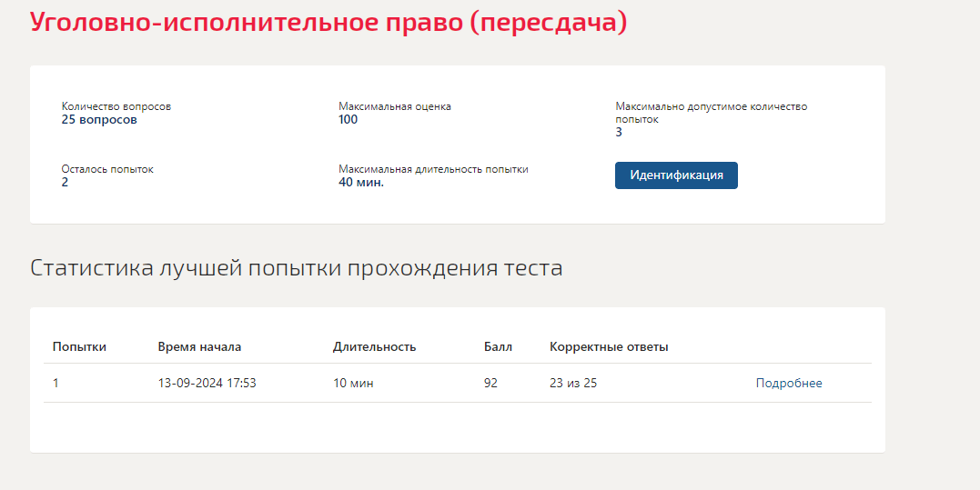Click the 'Осталось попыток' label

click(107, 169)
